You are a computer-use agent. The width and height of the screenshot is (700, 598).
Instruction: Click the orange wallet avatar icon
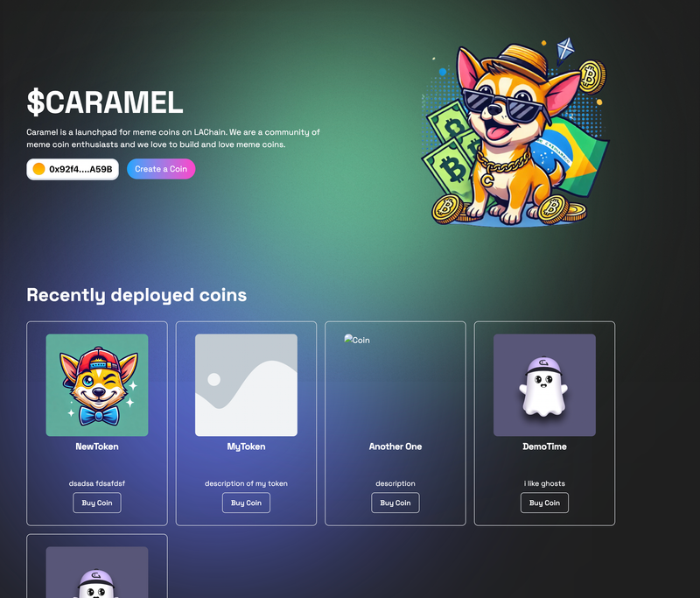(x=38, y=169)
